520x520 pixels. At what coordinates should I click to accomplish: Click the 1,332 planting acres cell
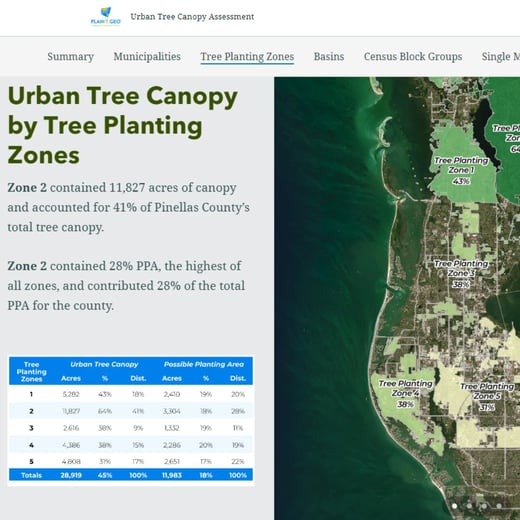[172, 428]
